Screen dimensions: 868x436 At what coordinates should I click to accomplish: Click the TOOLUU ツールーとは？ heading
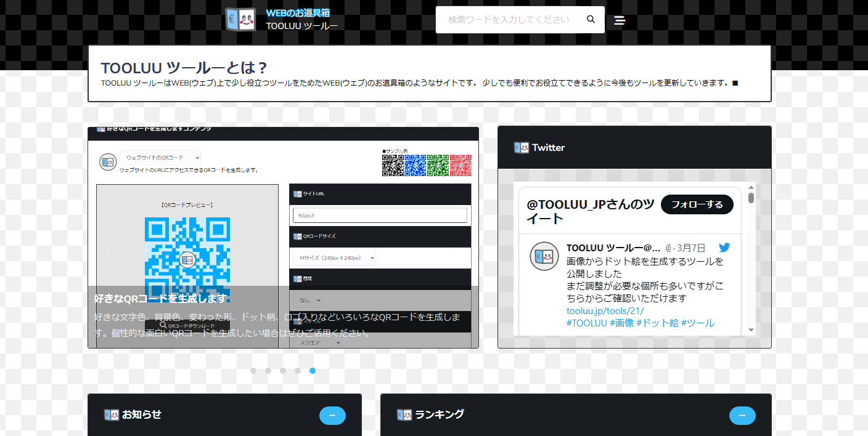(184, 68)
